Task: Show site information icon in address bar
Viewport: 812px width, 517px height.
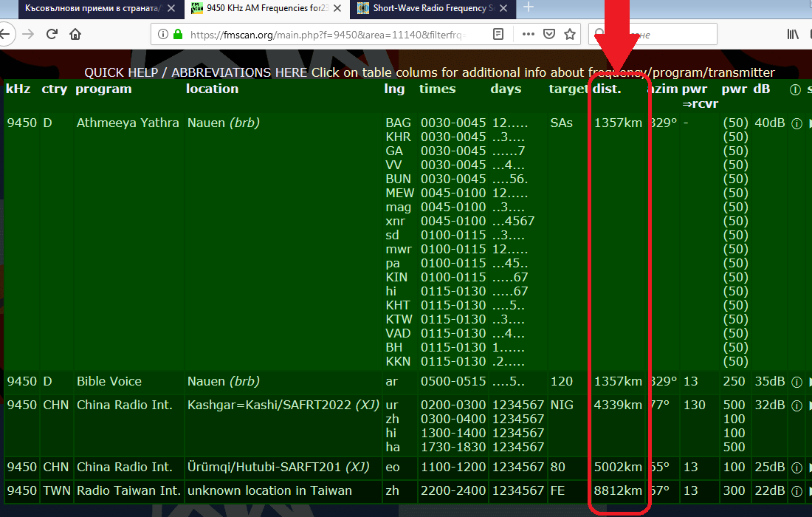Action: click(162, 34)
